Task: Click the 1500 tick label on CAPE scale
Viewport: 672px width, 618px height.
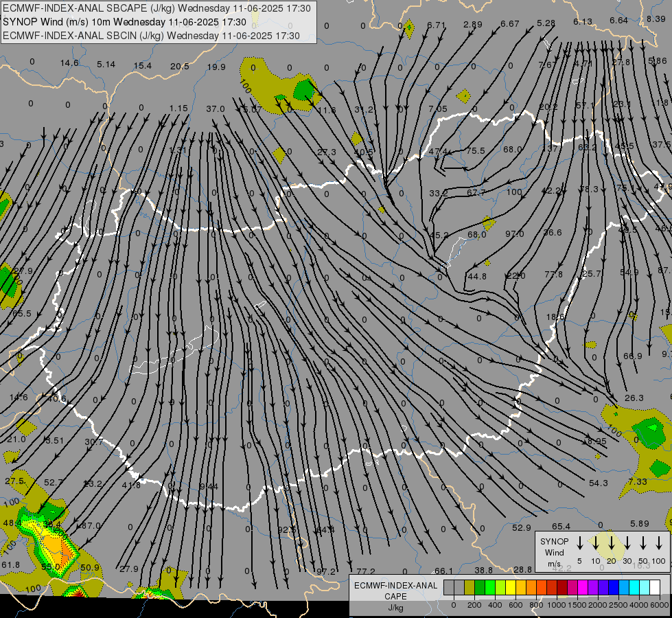Action: coord(577,605)
